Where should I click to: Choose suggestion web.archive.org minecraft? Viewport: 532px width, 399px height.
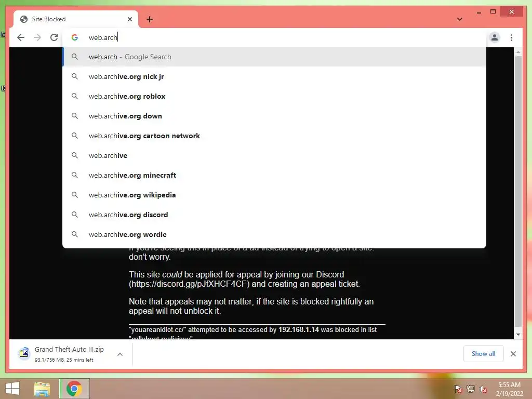tap(274, 175)
